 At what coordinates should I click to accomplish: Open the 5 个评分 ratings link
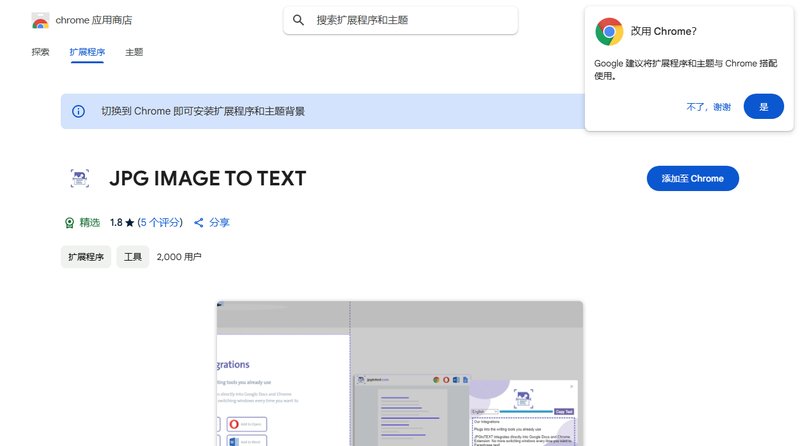click(x=160, y=222)
